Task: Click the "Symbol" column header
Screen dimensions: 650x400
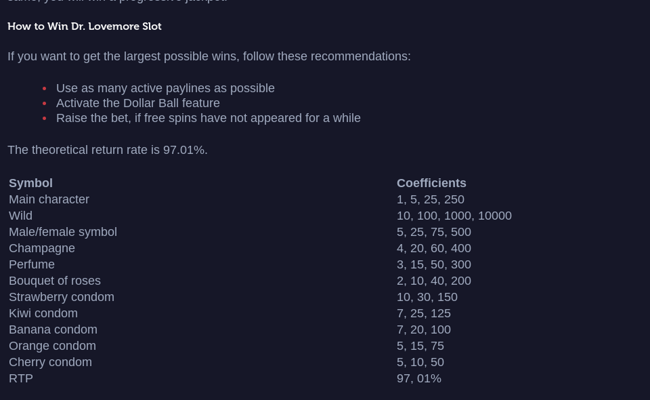Action: click(31, 183)
